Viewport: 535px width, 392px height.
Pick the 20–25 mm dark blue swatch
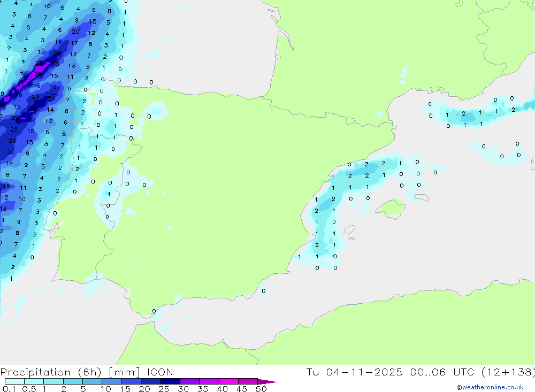coord(151,381)
